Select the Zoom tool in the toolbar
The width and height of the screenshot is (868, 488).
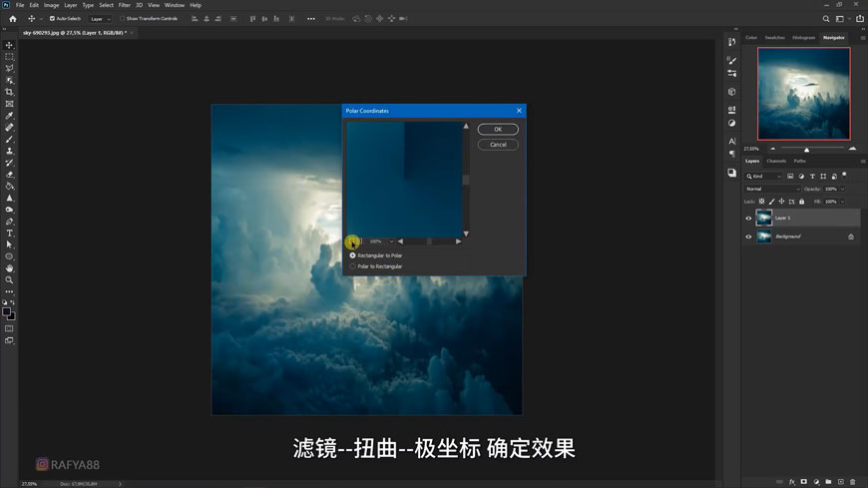(x=10, y=280)
